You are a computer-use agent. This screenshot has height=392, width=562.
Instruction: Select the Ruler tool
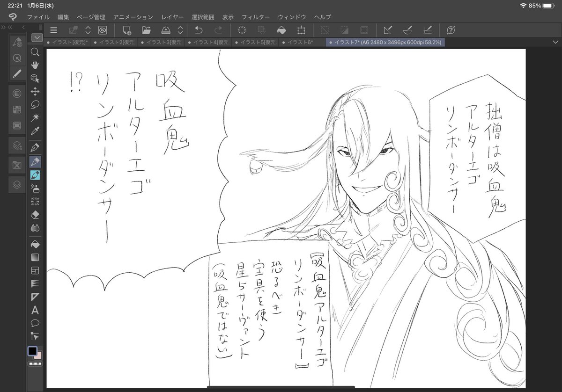pyautogui.click(x=35, y=297)
